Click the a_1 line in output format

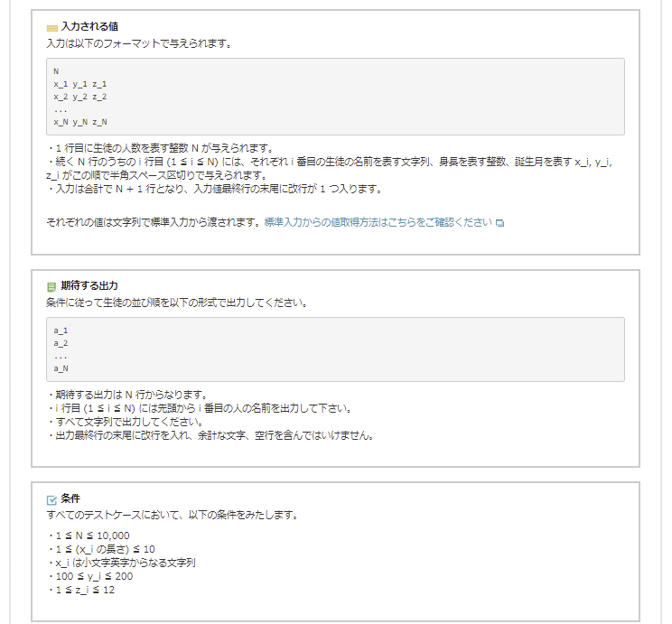[x=61, y=331]
